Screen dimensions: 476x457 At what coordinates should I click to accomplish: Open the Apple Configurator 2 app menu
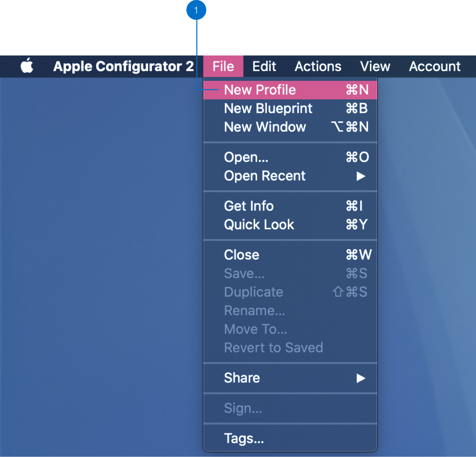(124, 66)
